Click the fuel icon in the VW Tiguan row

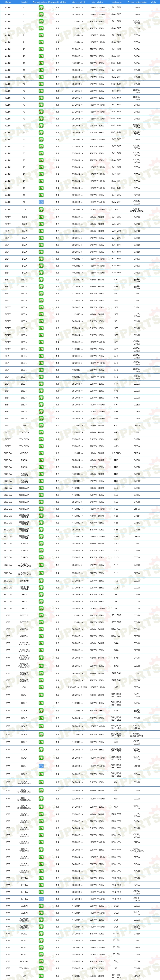click(x=41, y=961)
